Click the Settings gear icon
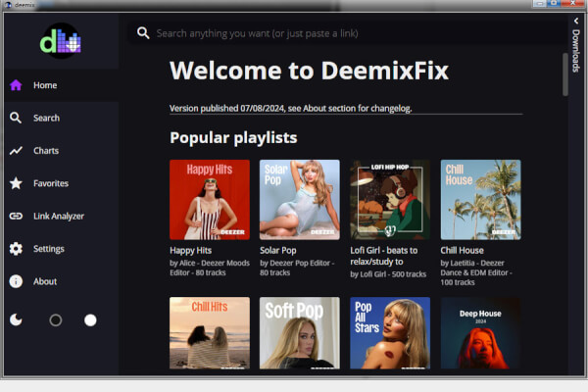588x392 pixels. click(x=16, y=249)
